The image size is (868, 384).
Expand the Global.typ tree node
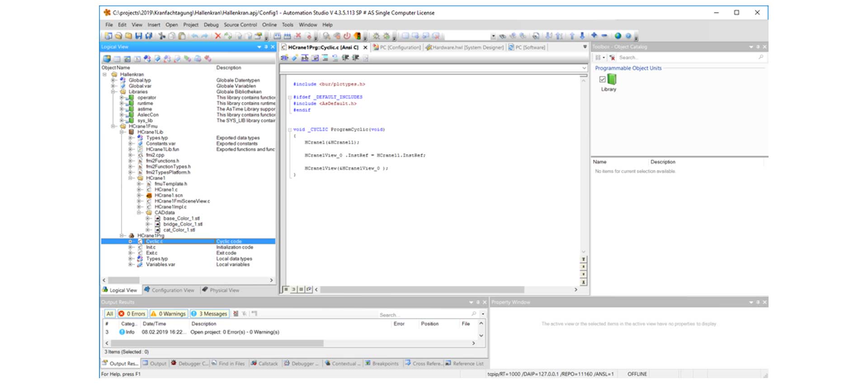click(113, 80)
